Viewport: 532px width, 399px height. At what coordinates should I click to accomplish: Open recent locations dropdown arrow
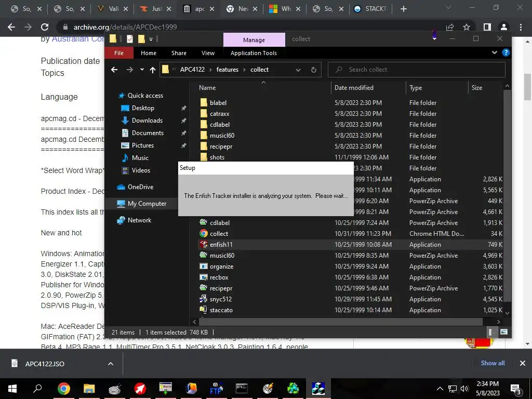coord(142,70)
